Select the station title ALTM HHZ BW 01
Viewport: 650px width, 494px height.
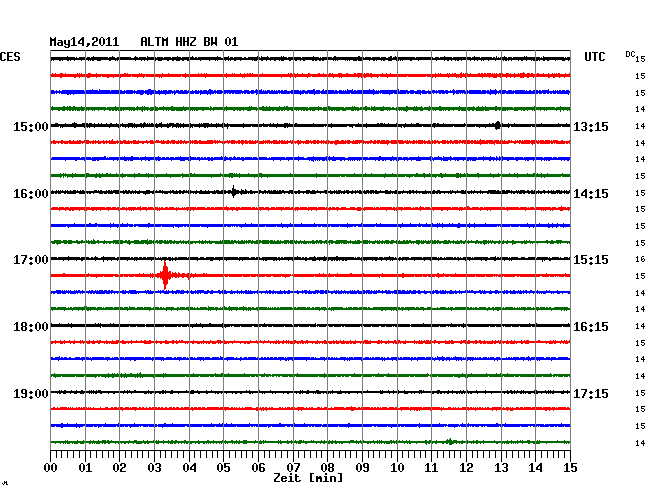[x=189, y=42]
